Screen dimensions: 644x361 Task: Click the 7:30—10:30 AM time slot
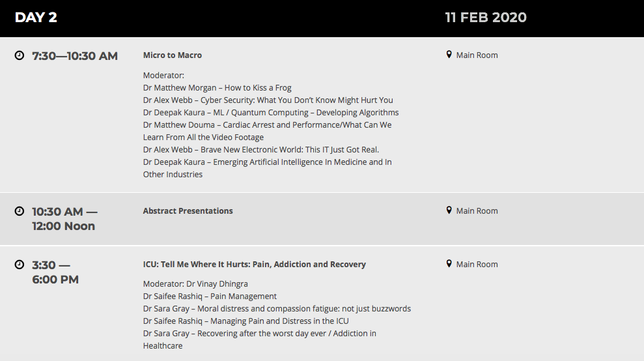75,56
